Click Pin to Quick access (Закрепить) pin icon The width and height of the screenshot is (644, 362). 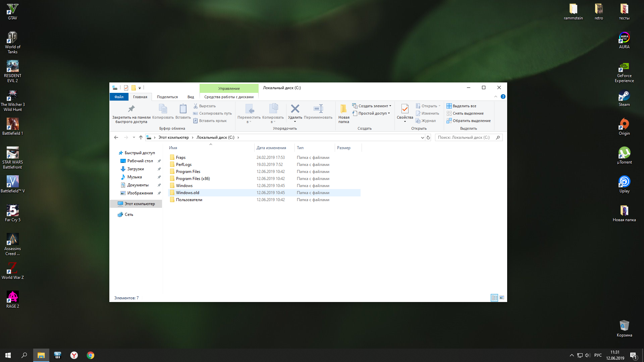click(x=131, y=109)
